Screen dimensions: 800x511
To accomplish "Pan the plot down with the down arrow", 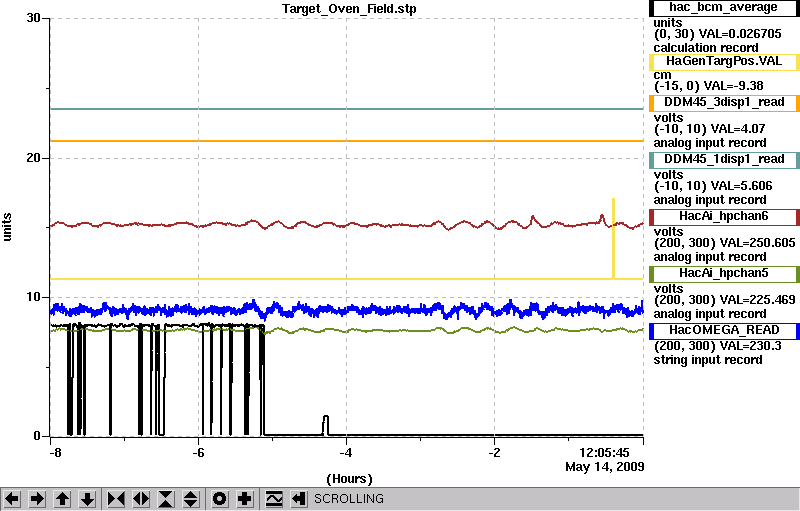I will pos(87,498).
